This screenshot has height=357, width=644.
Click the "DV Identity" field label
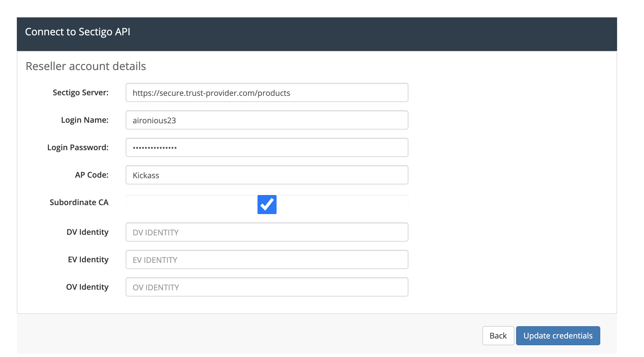(87, 232)
